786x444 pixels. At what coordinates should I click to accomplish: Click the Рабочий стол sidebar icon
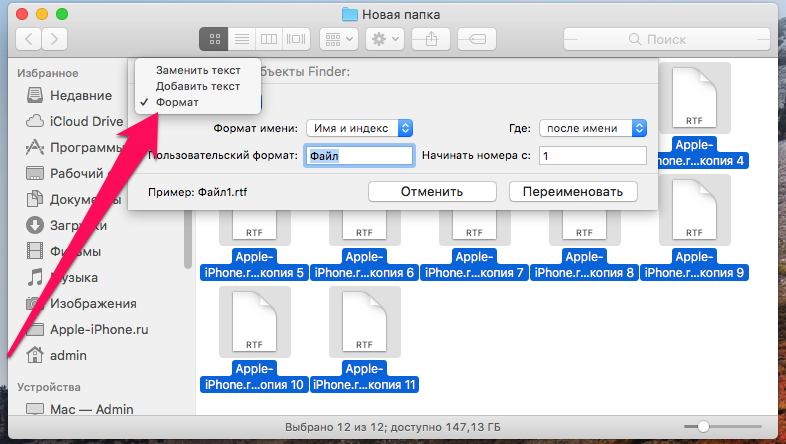click(x=35, y=173)
